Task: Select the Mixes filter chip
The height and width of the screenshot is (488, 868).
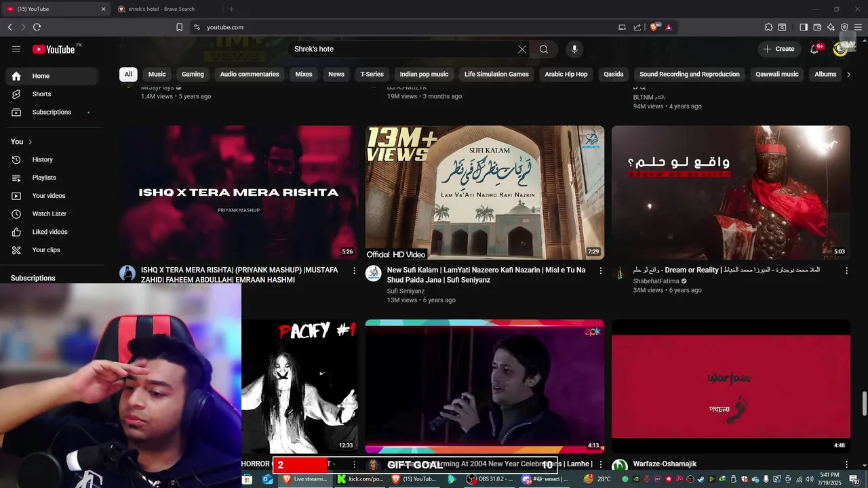Action: tap(304, 75)
